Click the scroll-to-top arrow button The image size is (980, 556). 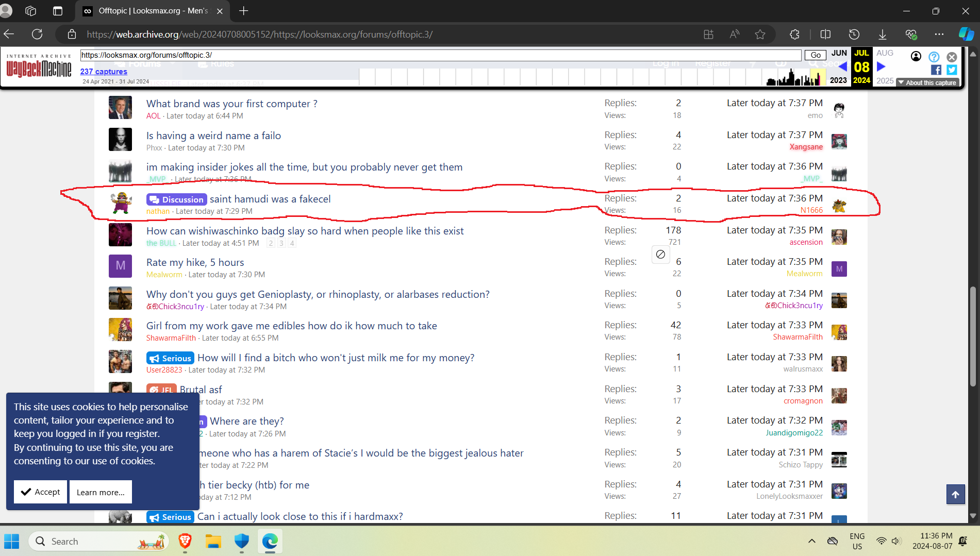click(955, 495)
